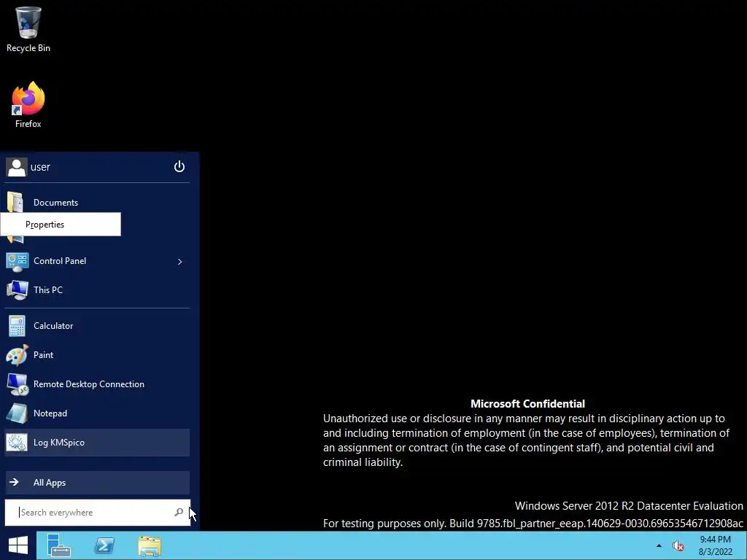Click the user account avatar icon
The height and width of the screenshot is (560, 747).
coord(17,167)
